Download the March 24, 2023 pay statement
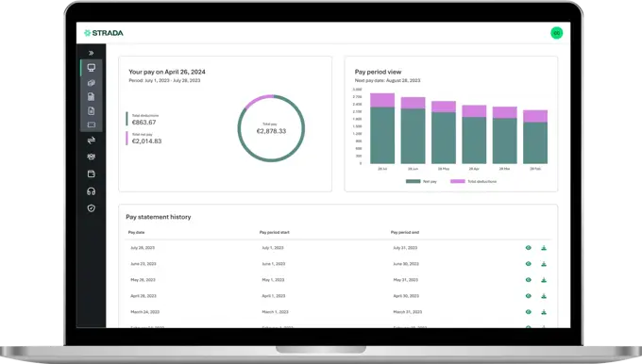The height and width of the screenshot is (364, 642). coord(544,311)
